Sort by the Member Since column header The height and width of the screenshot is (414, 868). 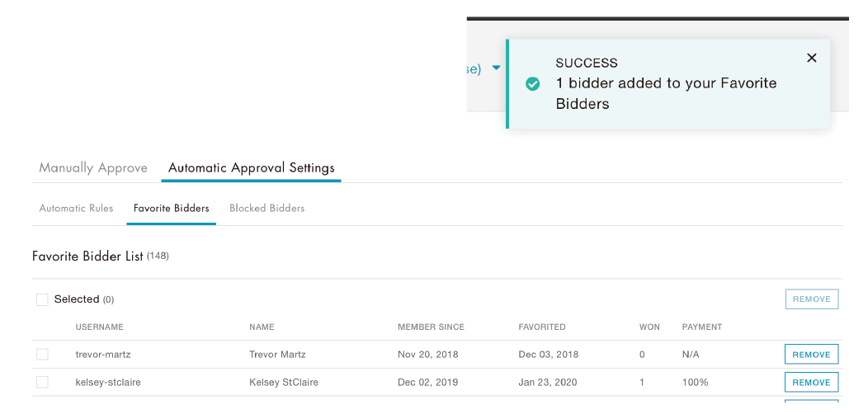pyautogui.click(x=431, y=327)
